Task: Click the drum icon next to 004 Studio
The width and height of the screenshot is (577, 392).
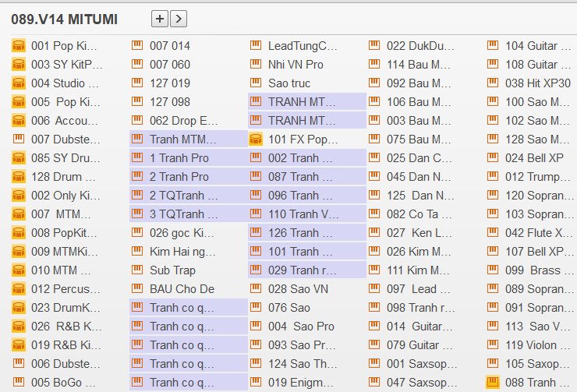Action: pyautogui.click(x=19, y=83)
